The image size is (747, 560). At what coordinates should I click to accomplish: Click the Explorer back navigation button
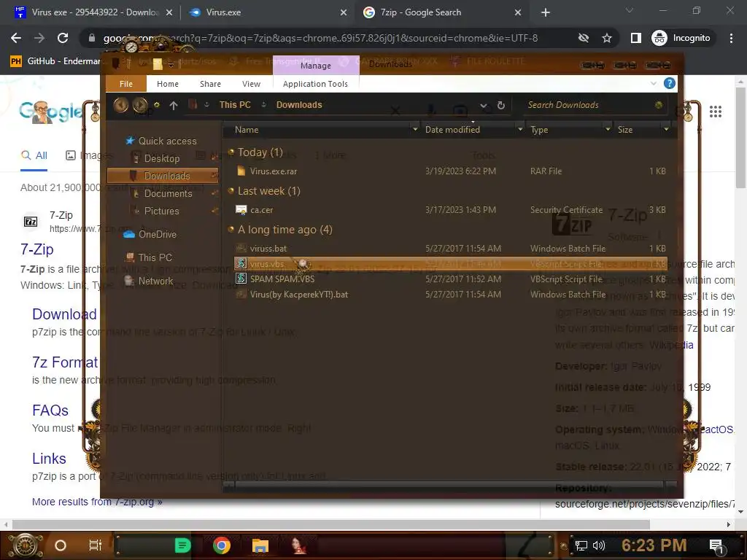tap(120, 105)
